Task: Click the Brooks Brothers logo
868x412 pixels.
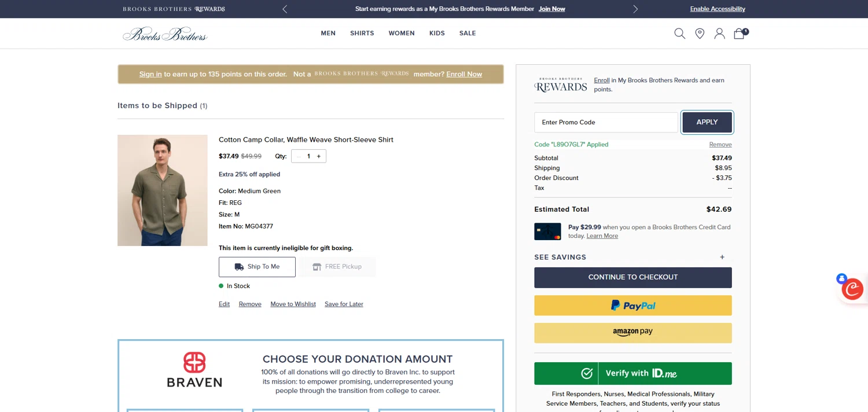Action: [165, 34]
